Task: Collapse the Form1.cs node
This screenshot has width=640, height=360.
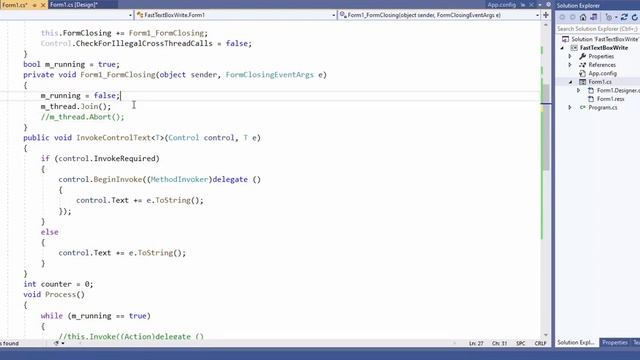Action: [x=571, y=82]
